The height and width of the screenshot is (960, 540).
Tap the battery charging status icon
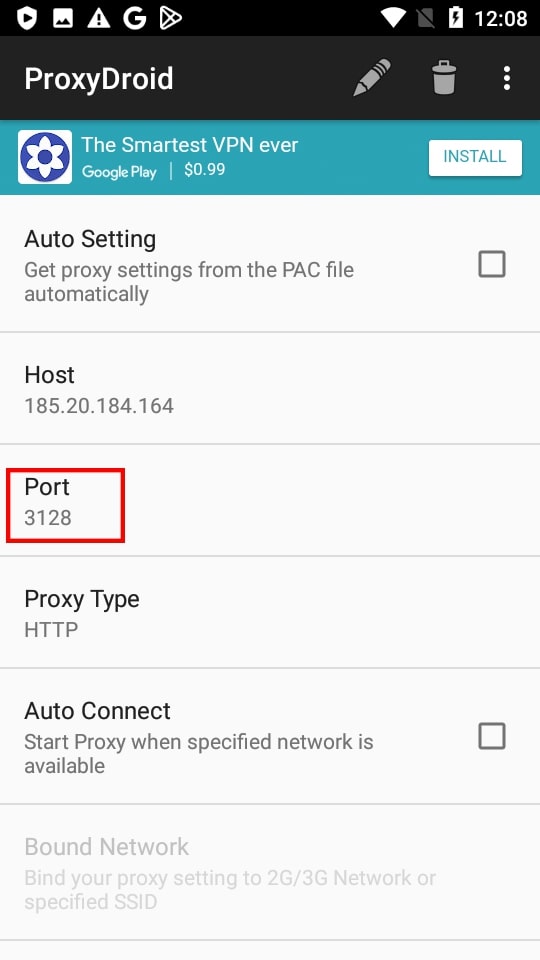pyautogui.click(x=456, y=18)
